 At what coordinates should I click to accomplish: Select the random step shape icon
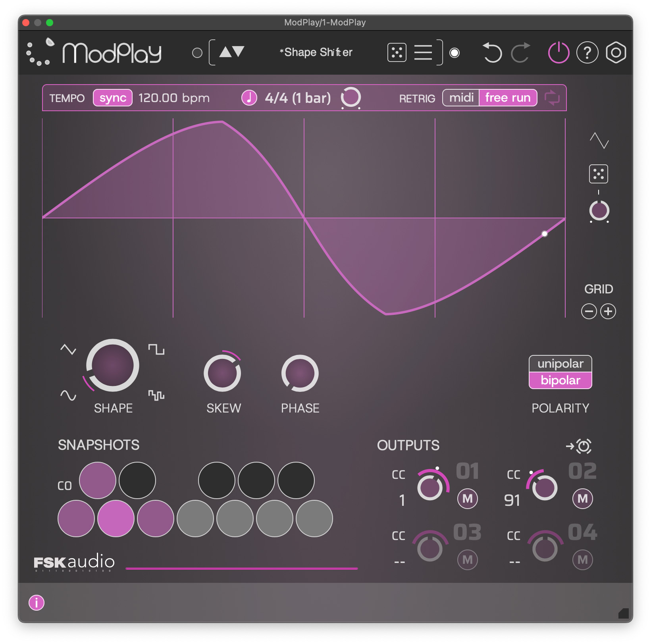[156, 395]
